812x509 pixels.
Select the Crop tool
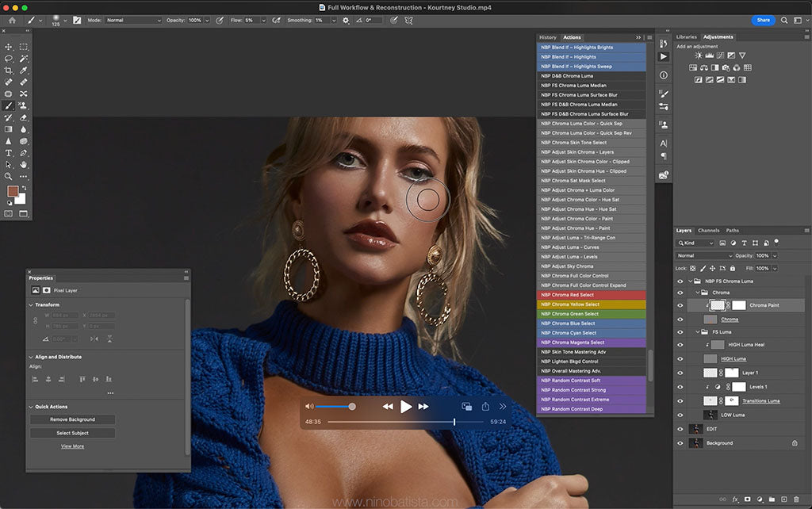(x=10, y=71)
